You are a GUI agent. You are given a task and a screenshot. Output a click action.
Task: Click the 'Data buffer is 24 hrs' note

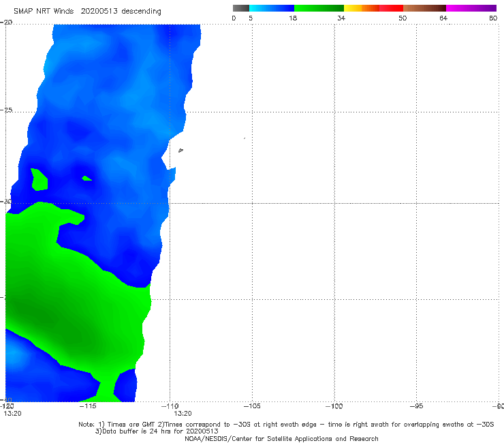157,431
